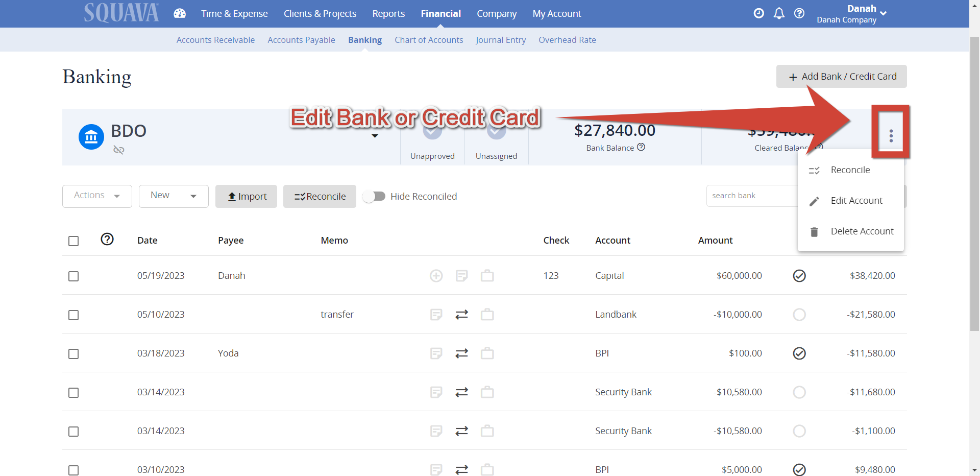Expand the New dropdown

coord(174,196)
